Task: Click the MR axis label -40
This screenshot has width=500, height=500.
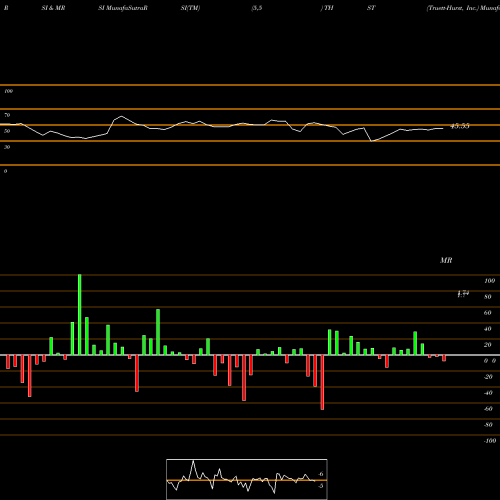Action: click(488, 393)
